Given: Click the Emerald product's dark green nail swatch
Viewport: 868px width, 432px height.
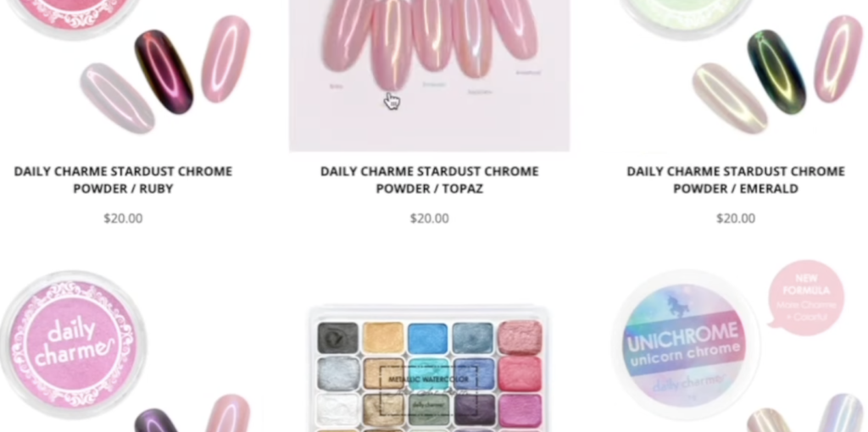Looking at the screenshot, I should click(x=776, y=71).
